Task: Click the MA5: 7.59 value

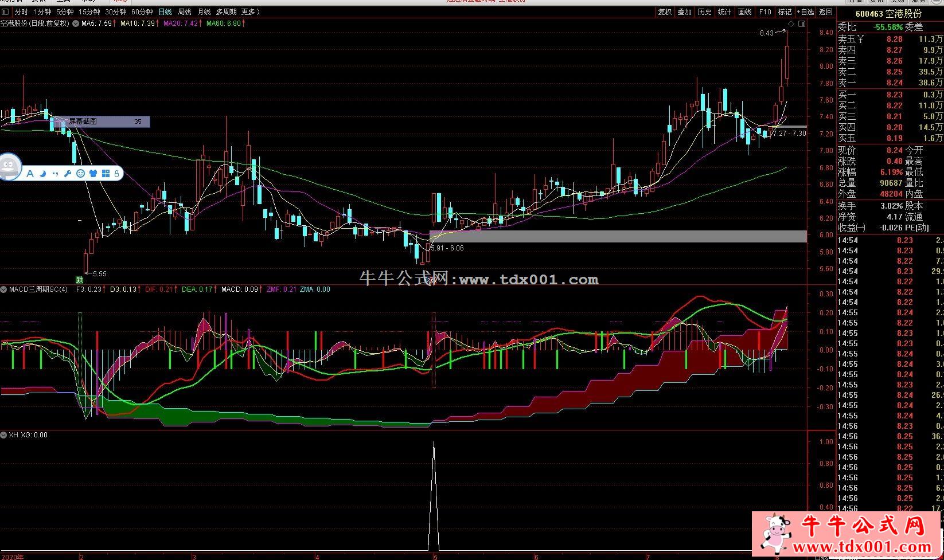Action: point(99,24)
